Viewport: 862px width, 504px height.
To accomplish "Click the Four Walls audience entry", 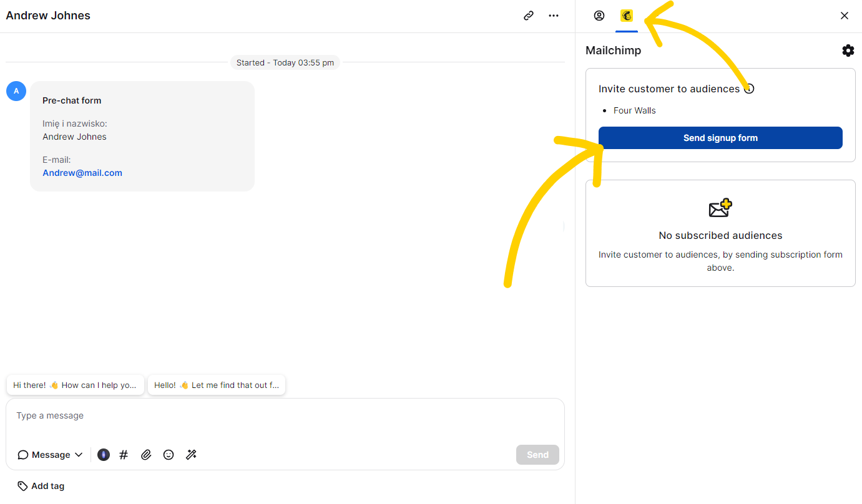I will [x=635, y=110].
